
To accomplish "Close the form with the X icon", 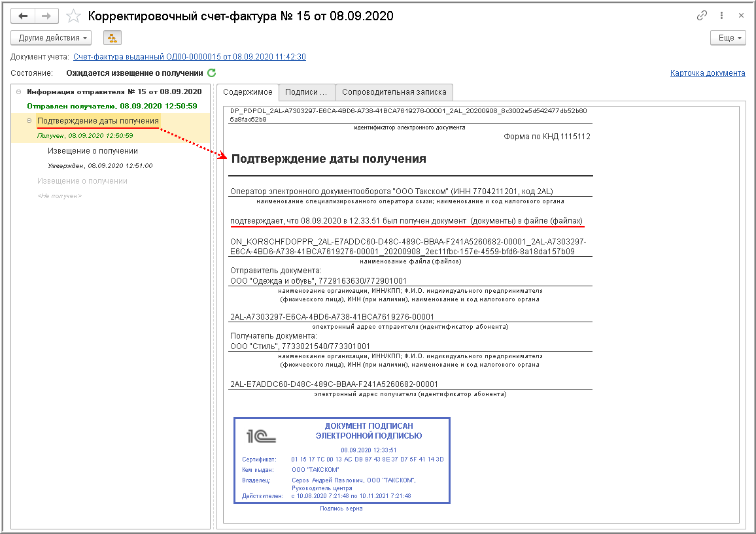I will tap(741, 16).
